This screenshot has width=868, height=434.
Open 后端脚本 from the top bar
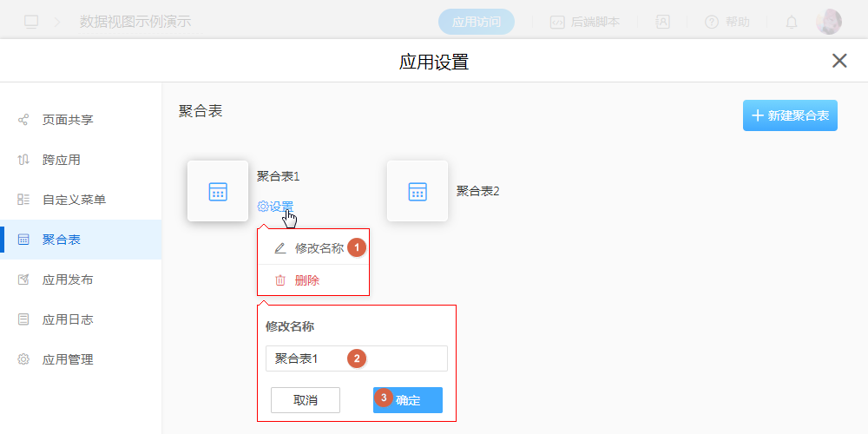pyautogui.click(x=585, y=23)
